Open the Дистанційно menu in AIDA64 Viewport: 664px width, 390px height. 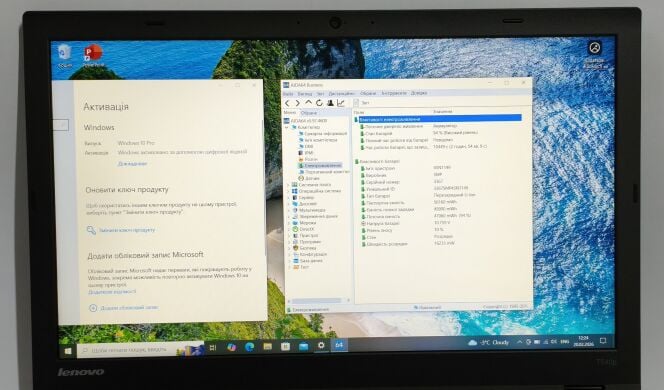(x=341, y=94)
